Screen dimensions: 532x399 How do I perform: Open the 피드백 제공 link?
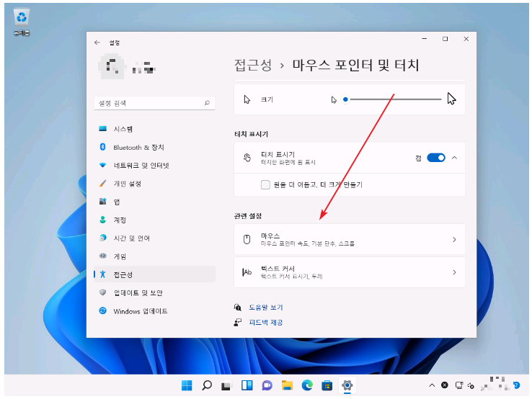tap(266, 322)
